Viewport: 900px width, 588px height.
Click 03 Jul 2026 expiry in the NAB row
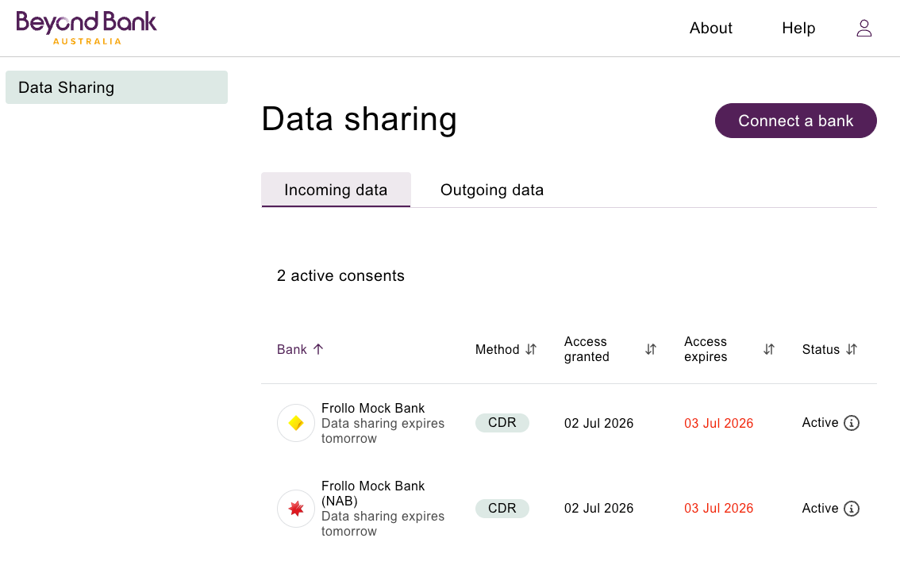718,509
